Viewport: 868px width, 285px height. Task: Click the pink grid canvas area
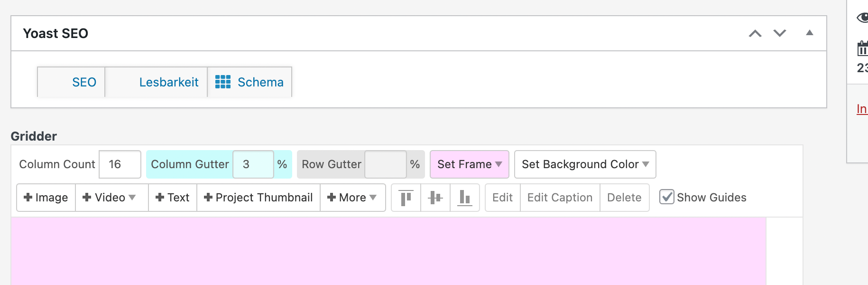coord(388,251)
